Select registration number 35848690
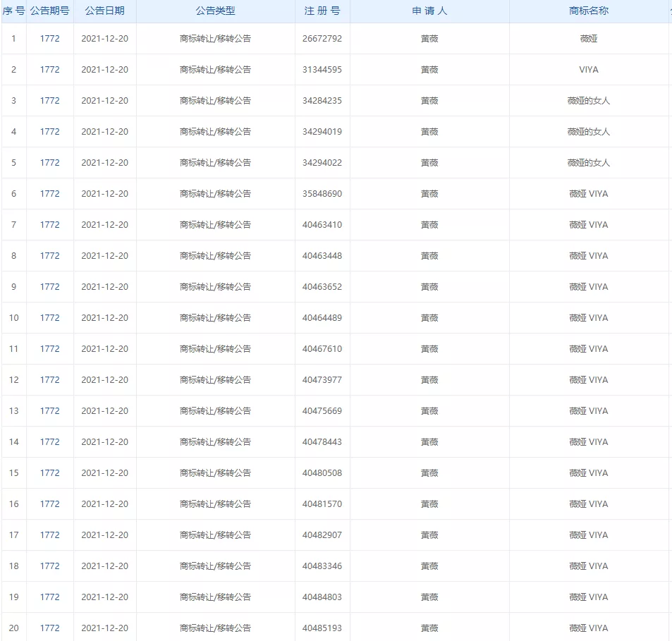Viewport: 672px width, 641px height. coord(322,194)
